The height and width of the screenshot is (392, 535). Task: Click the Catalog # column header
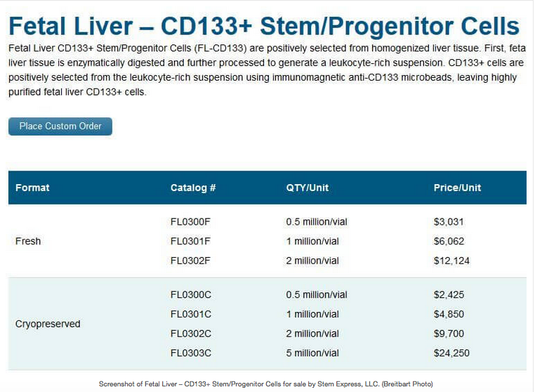click(x=193, y=188)
